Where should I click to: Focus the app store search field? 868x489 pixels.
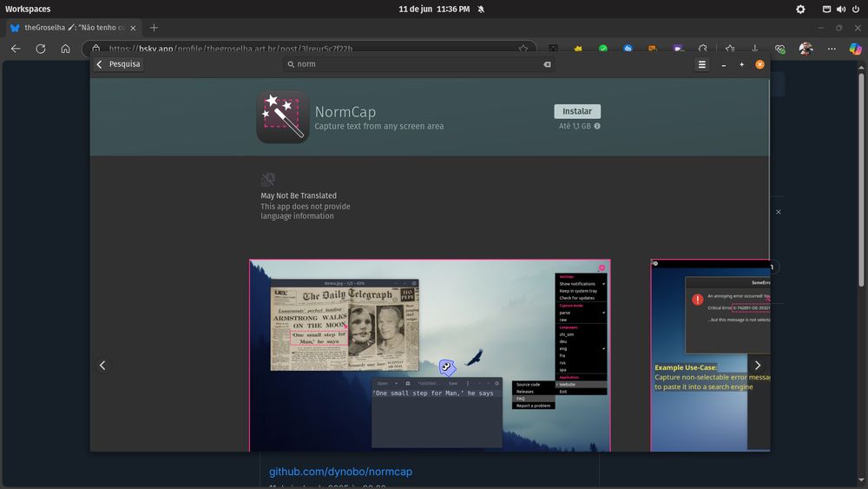coord(418,64)
